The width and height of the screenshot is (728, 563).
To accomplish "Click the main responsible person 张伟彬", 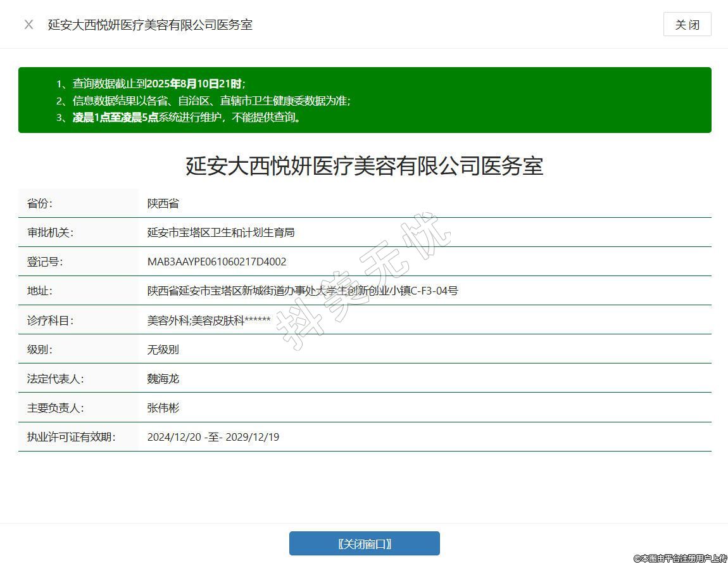I will (163, 408).
